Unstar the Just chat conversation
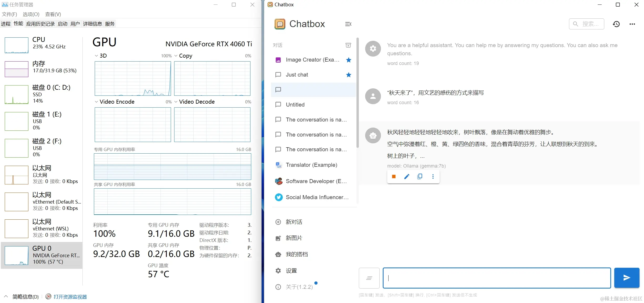The width and height of the screenshot is (644, 303). (x=349, y=75)
